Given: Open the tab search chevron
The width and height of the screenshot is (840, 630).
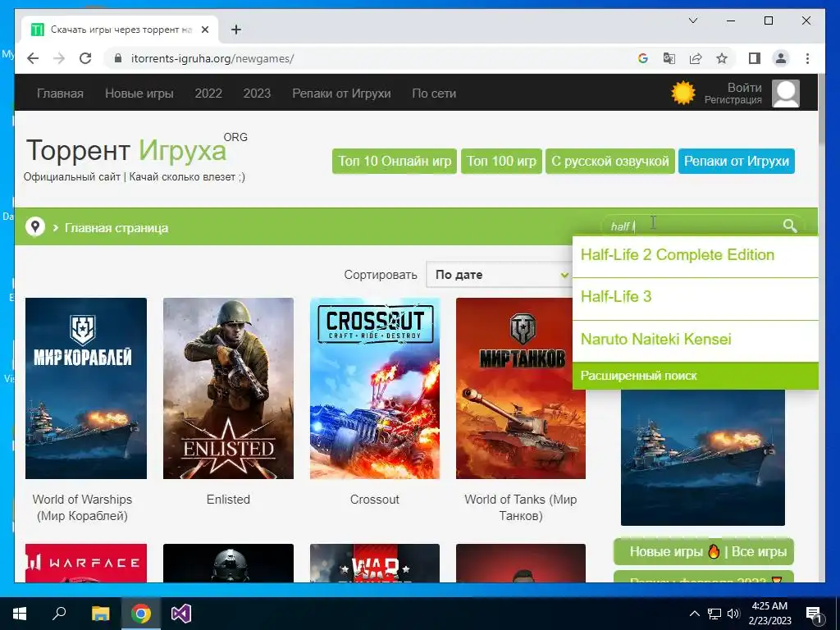Looking at the screenshot, I should [x=692, y=21].
